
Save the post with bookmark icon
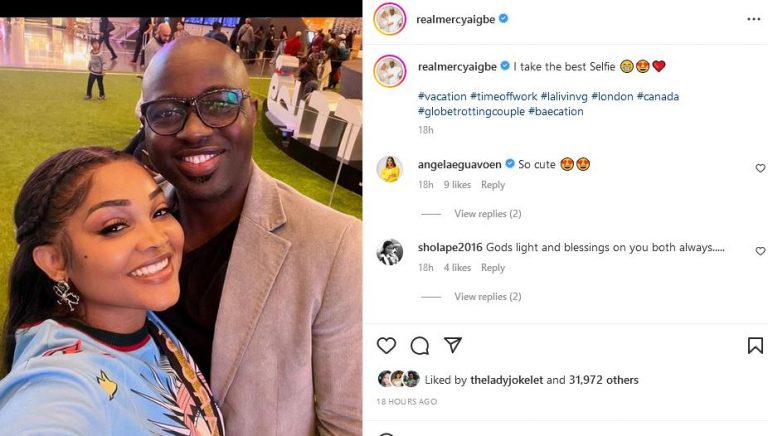click(x=755, y=345)
